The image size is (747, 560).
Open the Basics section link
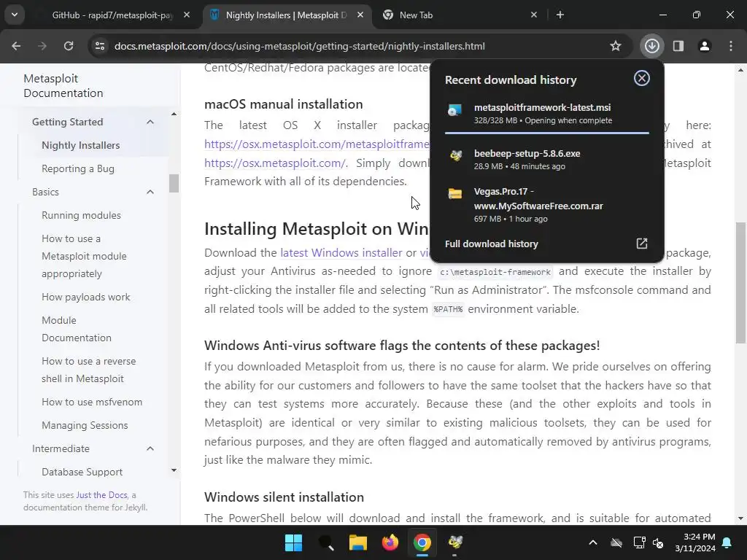[45, 192]
